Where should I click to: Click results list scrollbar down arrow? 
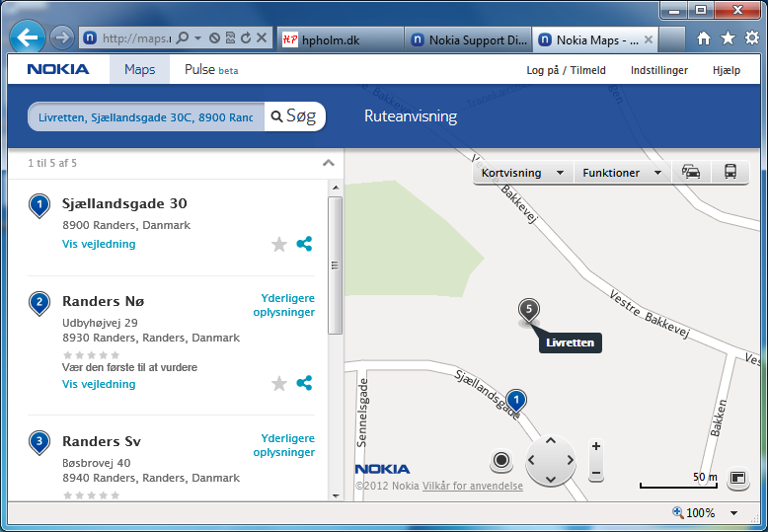tap(336, 495)
